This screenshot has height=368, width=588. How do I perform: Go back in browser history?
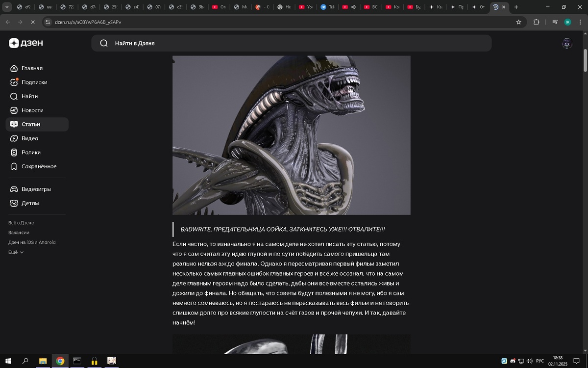pyautogui.click(x=8, y=22)
